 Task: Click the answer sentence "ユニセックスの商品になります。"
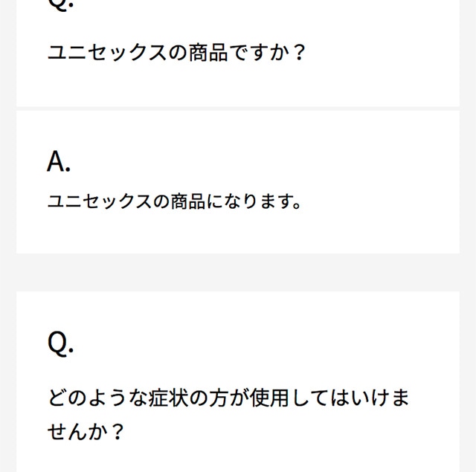[174, 201]
